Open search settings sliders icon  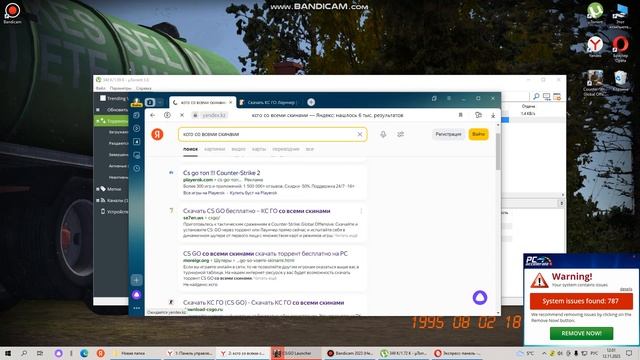400,134
